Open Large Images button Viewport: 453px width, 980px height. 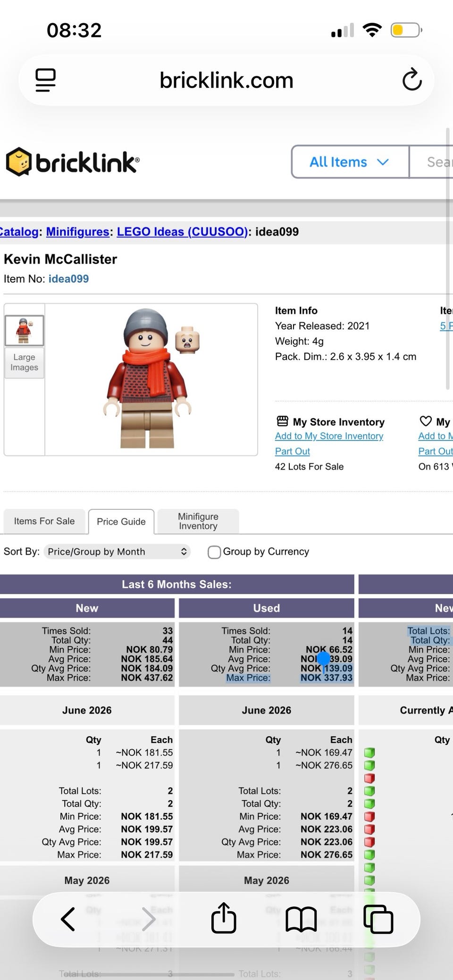click(x=24, y=362)
